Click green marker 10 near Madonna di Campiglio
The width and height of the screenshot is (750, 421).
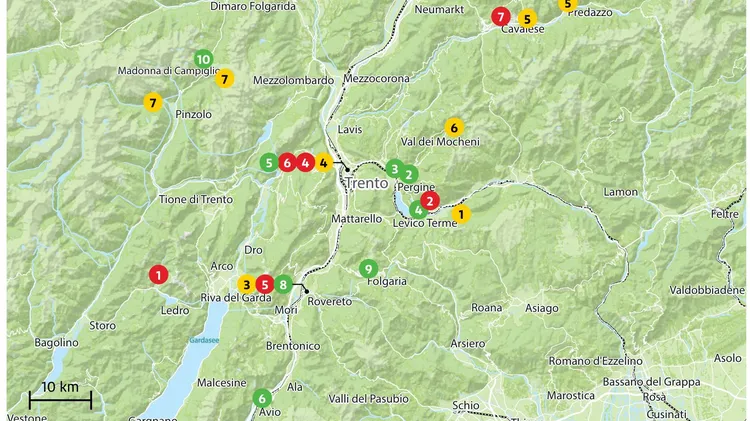[x=204, y=59]
